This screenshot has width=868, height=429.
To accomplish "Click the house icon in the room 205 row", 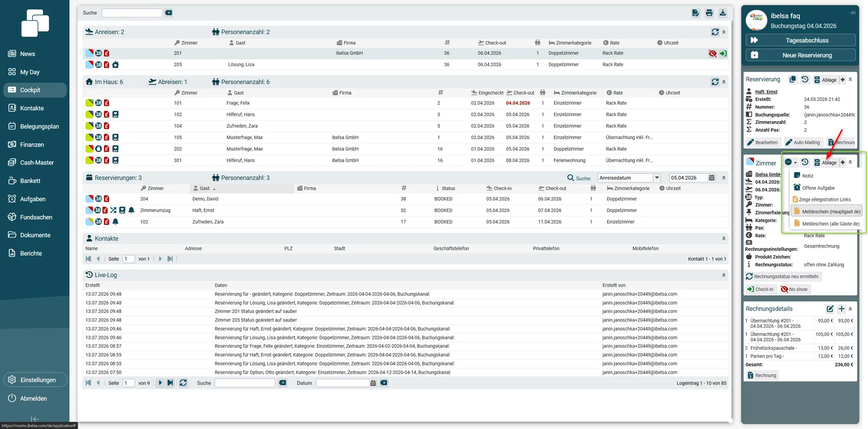I will tap(116, 65).
